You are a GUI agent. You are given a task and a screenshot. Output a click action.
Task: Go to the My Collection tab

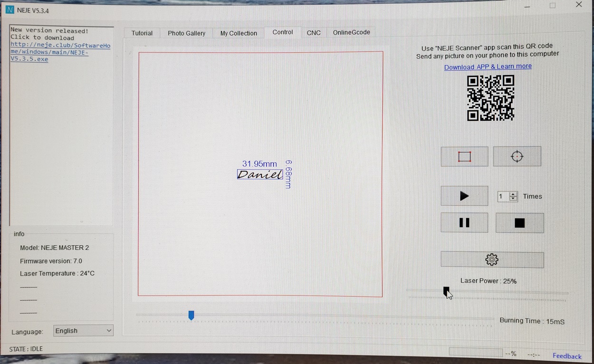(239, 33)
